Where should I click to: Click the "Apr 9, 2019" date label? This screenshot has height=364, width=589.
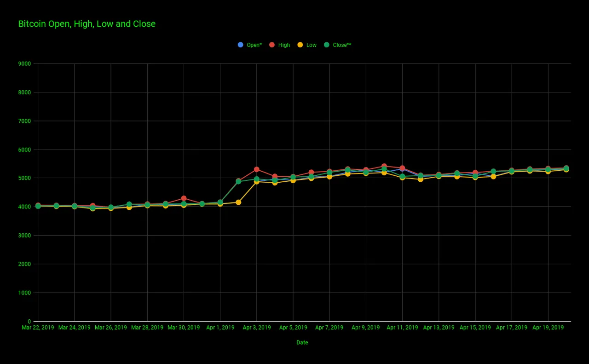(366, 328)
